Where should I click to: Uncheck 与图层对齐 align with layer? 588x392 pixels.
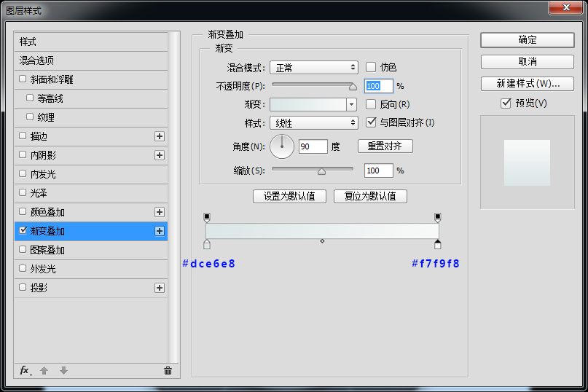pyautogui.click(x=371, y=122)
